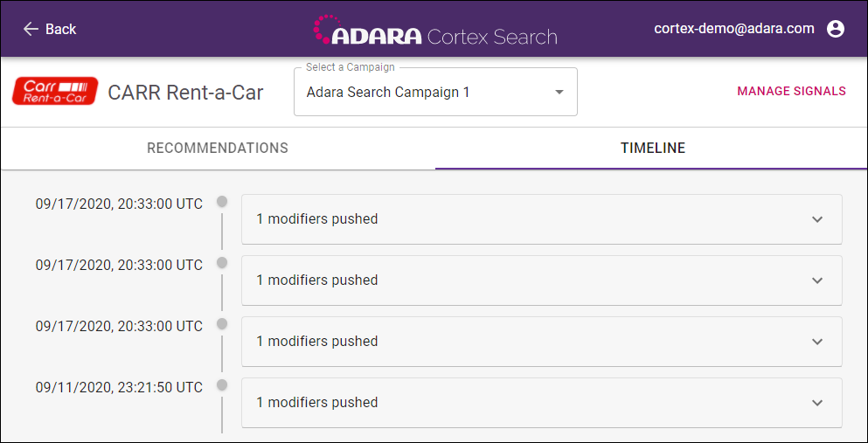This screenshot has height=443, width=868.
Task: Open the user account profile icon
Action: pyautogui.click(x=836, y=29)
